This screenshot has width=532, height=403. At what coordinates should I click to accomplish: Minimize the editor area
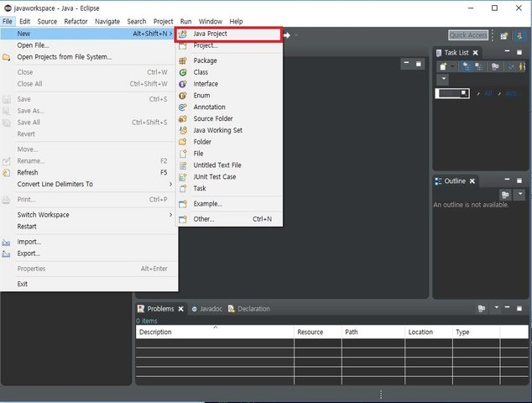click(x=406, y=63)
